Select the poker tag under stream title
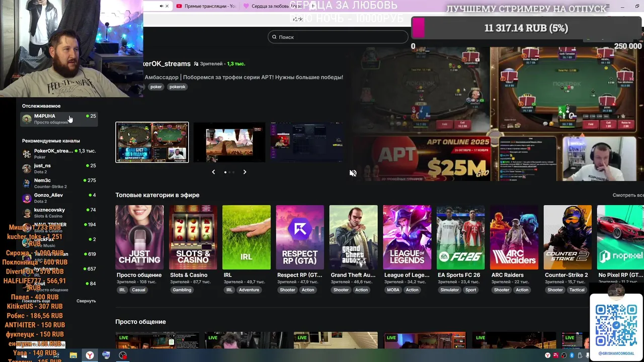644x362 pixels. 156,87
